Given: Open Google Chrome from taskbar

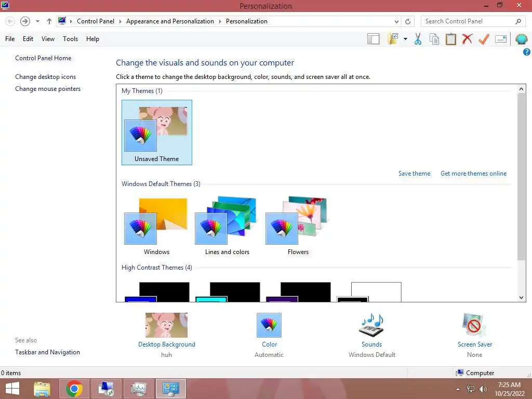Looking at the screenshot, I should 74,389.
